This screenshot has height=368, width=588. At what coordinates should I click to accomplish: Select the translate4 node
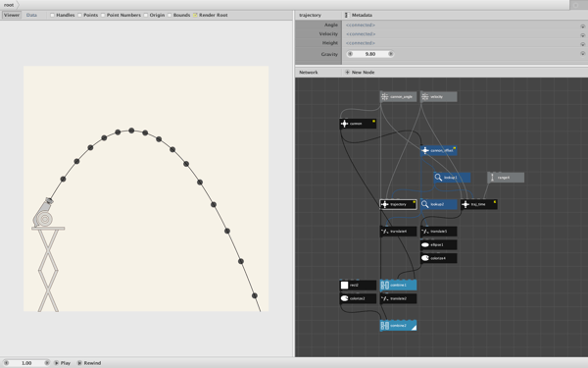[398, 232]
